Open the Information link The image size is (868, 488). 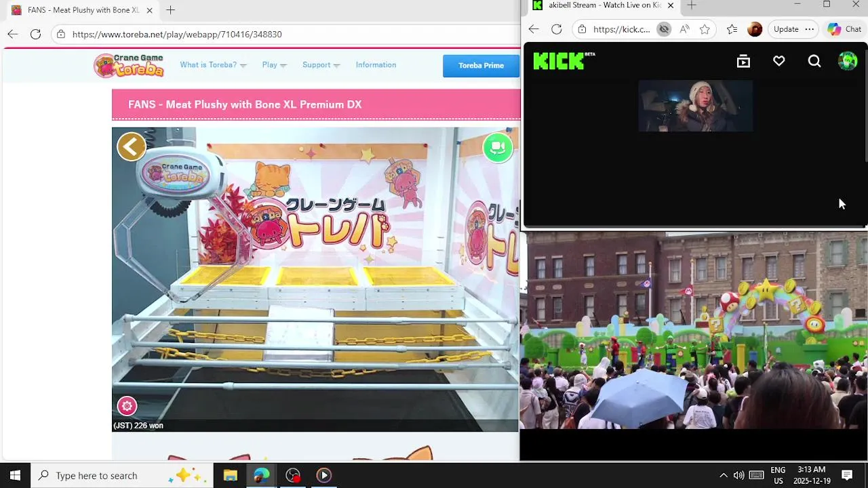point(376,65)
